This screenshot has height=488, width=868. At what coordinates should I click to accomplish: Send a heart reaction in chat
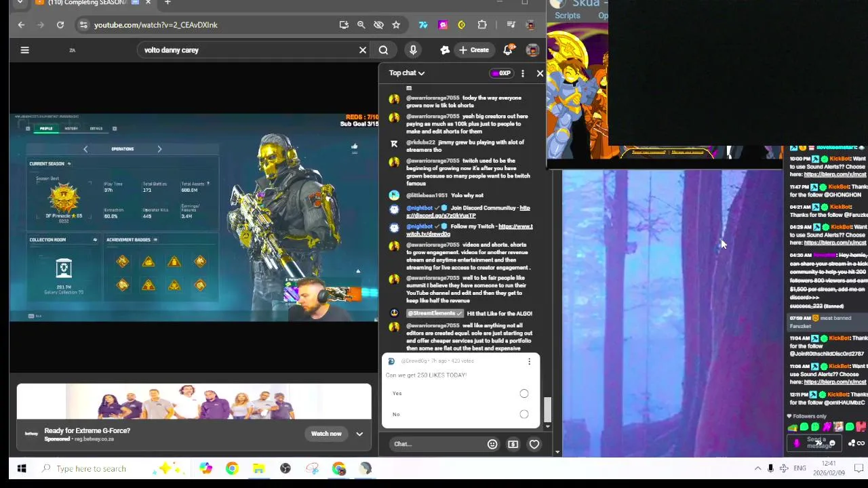click(534, 444)
